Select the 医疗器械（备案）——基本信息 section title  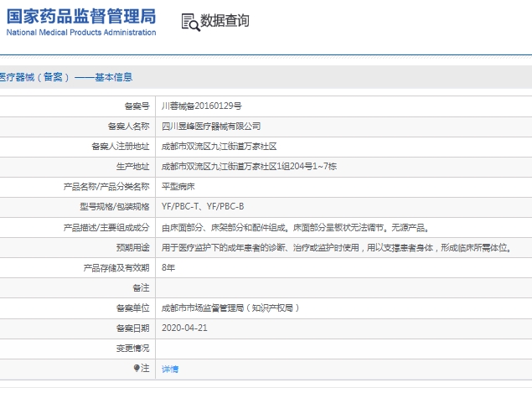66,77
